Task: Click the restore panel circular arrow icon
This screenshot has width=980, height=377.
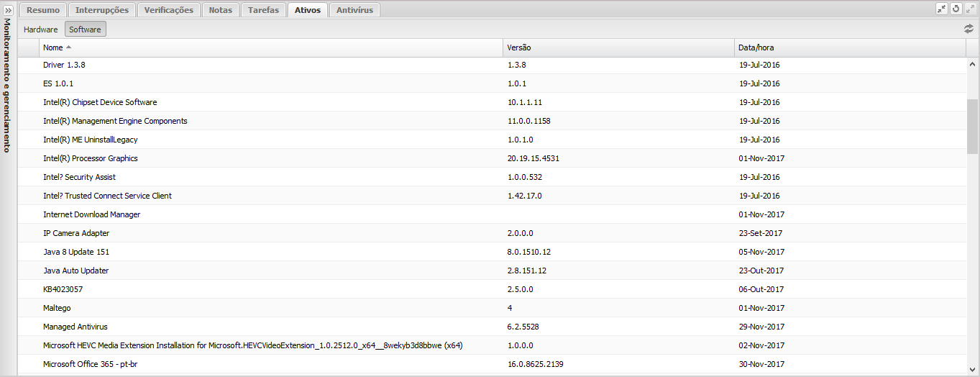Action: (956, 9)
